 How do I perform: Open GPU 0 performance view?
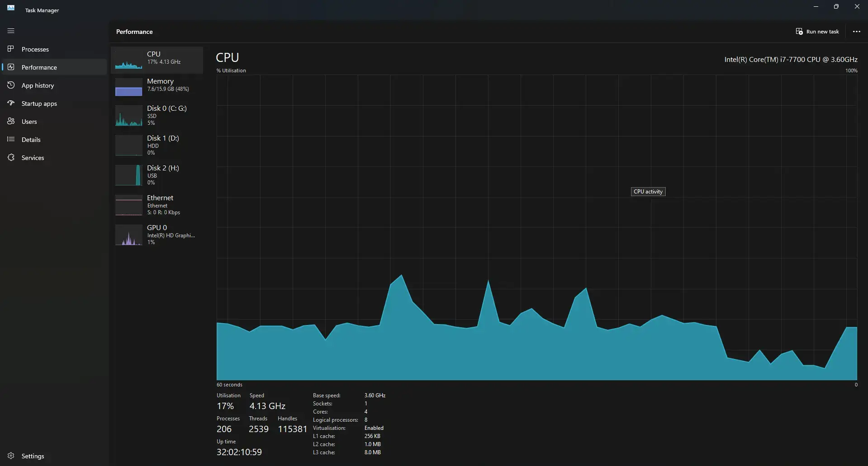pos(157,235)
